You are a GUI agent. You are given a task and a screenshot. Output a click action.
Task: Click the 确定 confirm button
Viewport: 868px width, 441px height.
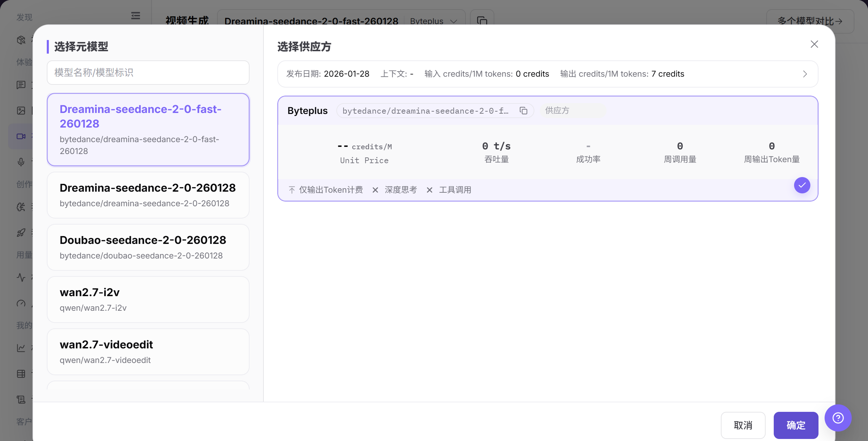(x=796, y=425)
